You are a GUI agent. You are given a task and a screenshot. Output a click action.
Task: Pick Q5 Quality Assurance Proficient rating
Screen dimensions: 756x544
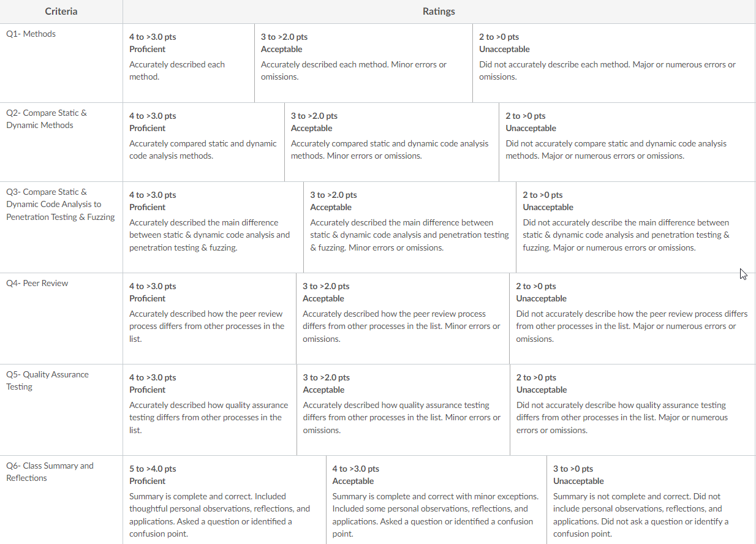click(x=210, y=410)
